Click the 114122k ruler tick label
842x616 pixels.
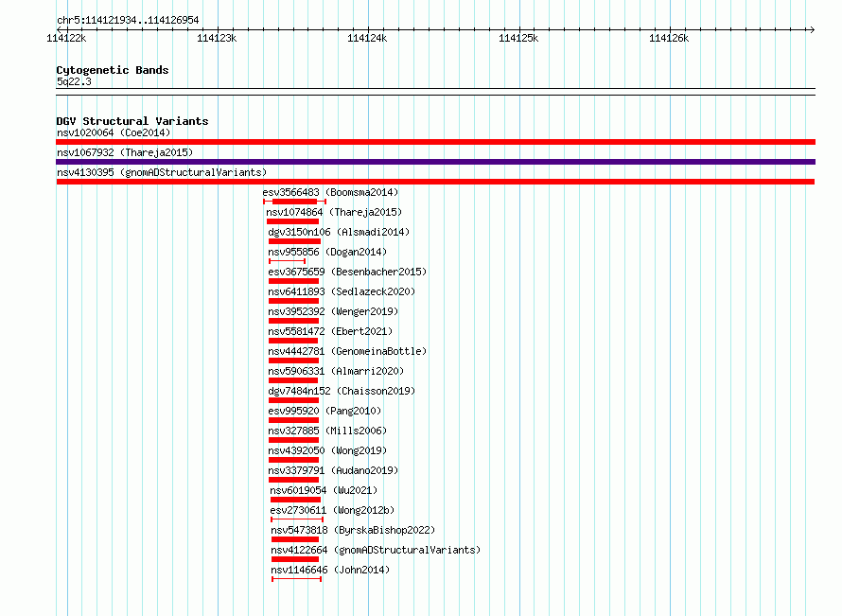(x=66, y=38)
